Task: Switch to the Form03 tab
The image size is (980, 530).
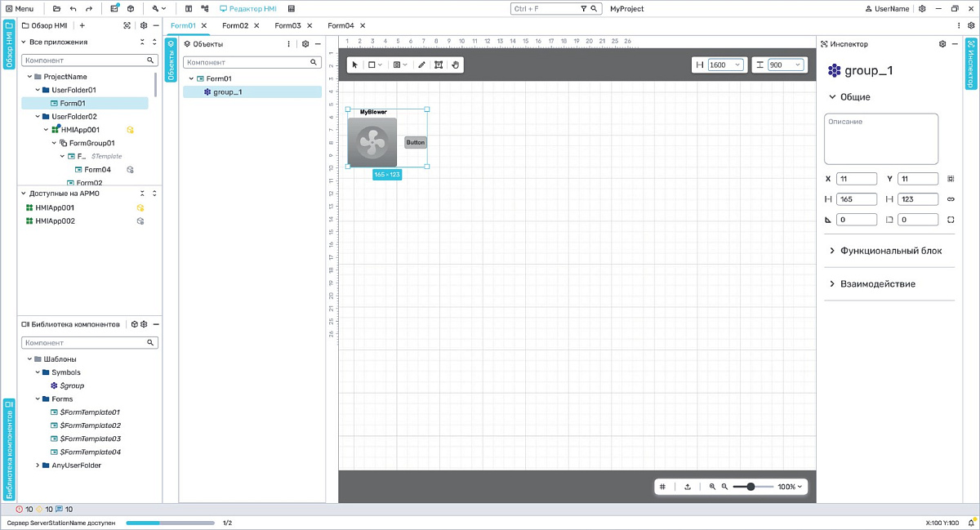Action: pyautogui.click(x=287, y=25)
